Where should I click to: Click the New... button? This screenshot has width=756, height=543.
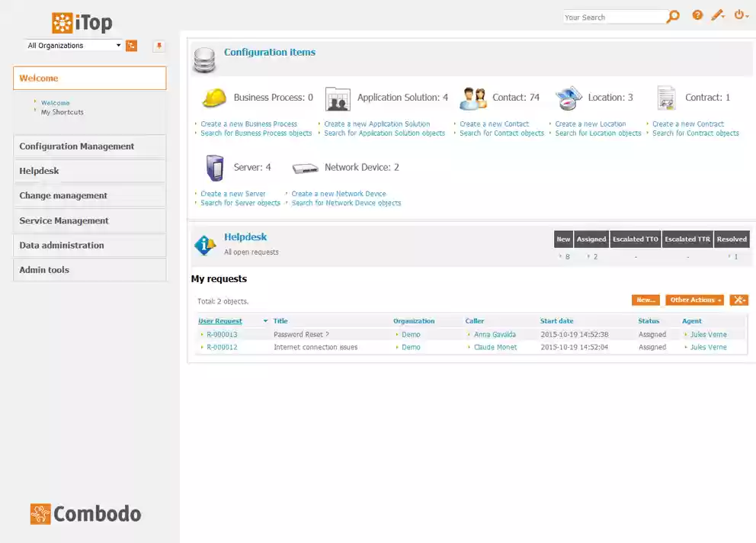point(645,300)
